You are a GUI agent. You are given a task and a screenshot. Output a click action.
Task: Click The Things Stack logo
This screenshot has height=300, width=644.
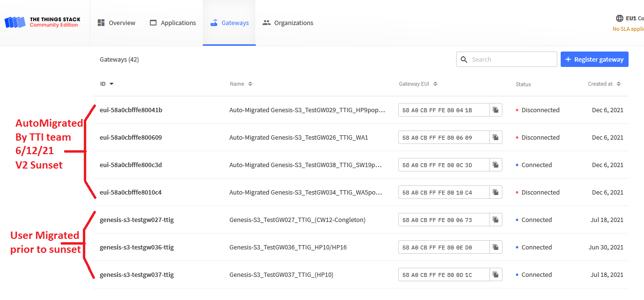click(x=42, y=23)
